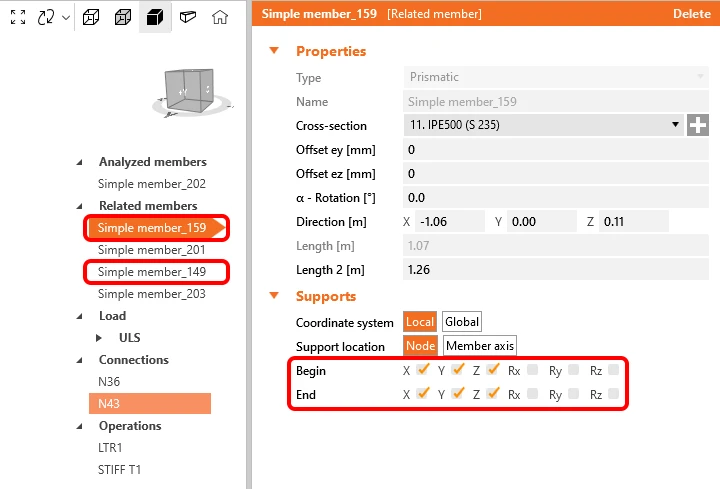The image size is (720, 489).
Task: Select the transparent view cube icon
Action: (x=123, y=17)
